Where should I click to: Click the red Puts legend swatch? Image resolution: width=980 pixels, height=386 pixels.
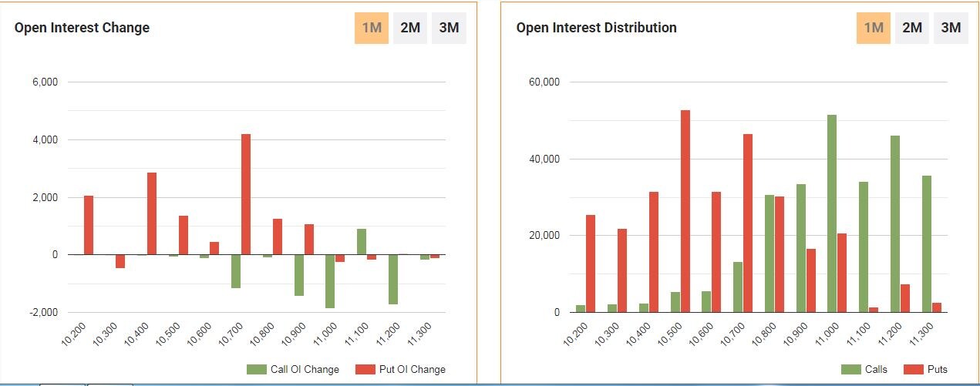[x=912, y=370]
